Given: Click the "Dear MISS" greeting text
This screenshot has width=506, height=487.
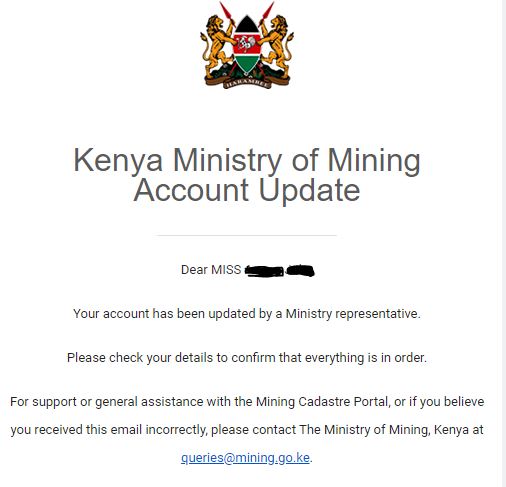Looking at the screenshot, I should [x=211, y=270].
